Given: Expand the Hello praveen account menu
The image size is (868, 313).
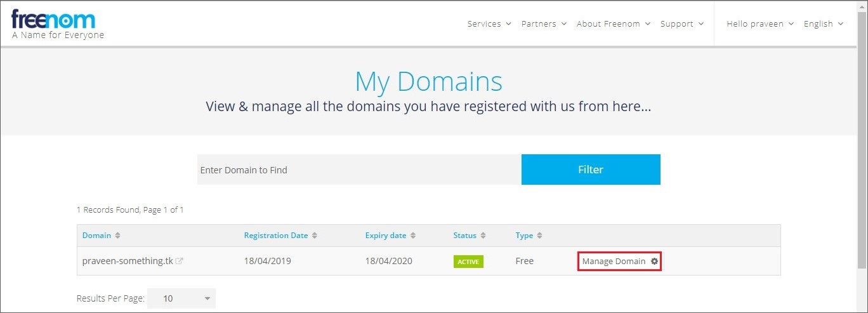Looking at the screenshot, I should (x=760, y=23).
